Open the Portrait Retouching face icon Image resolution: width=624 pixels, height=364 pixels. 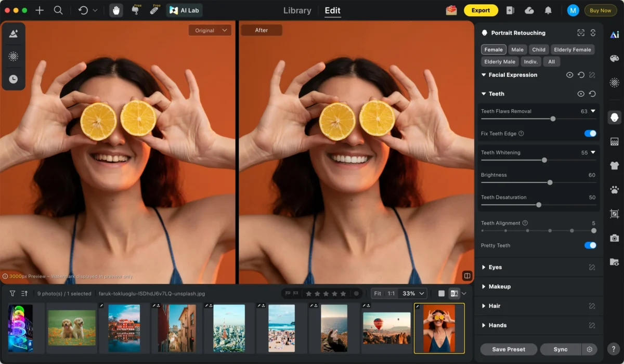tap(614, 118)
